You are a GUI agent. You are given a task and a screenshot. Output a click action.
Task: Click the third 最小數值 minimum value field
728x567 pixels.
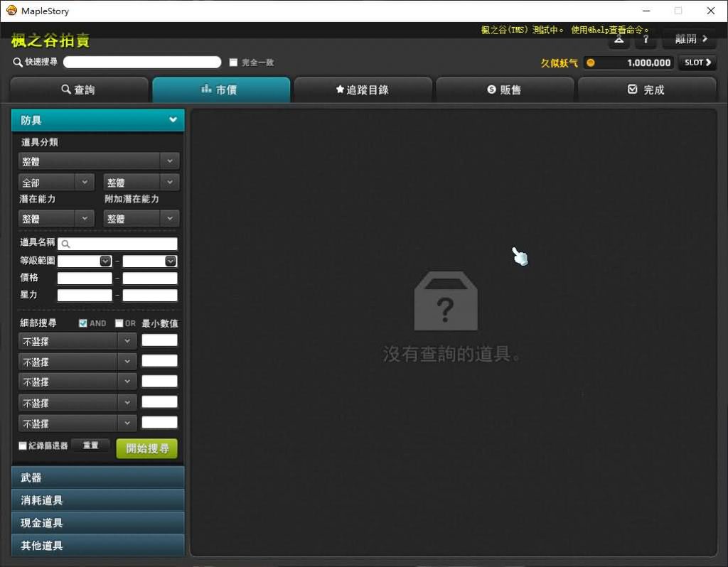tap(159, 381)
